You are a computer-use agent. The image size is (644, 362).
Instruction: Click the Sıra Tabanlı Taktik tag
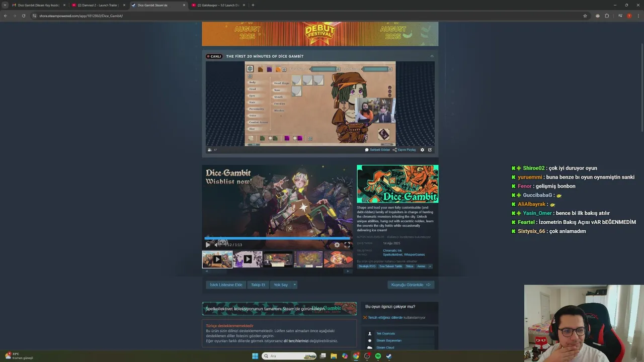(390, 266)
